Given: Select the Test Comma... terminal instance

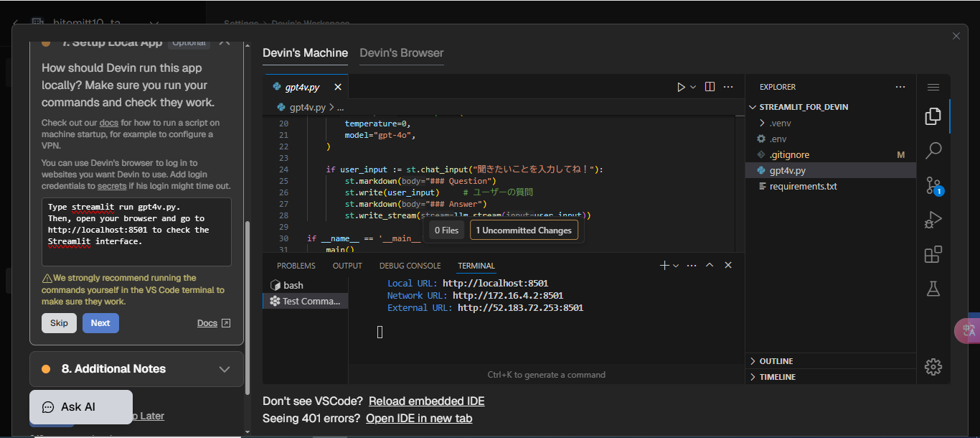Looking at the screenshot, I should [x=305, y=301].
